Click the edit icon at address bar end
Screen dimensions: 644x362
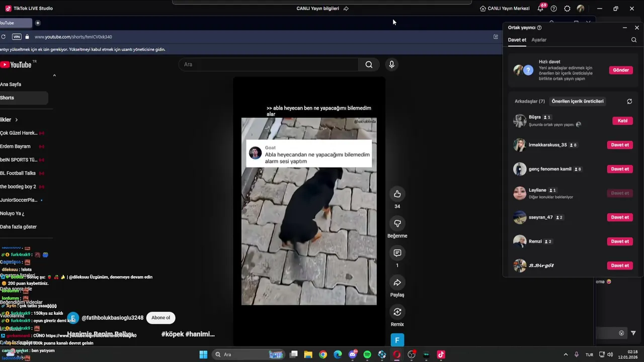click(496, 37)
